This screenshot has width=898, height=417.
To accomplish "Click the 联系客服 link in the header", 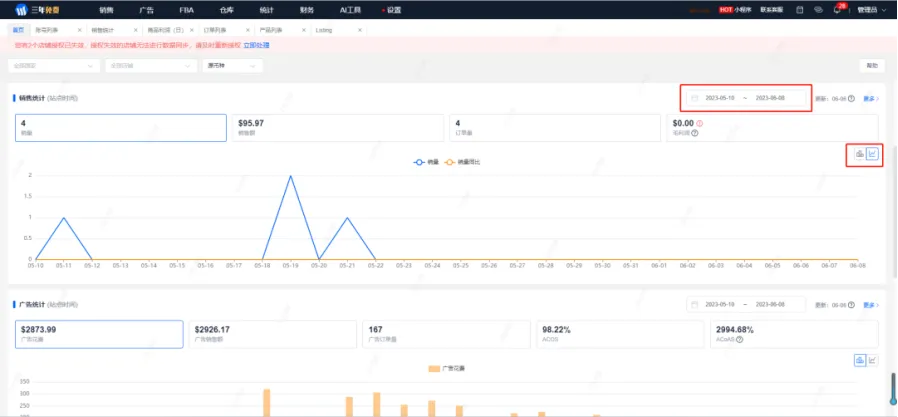I will coord(771,10).
